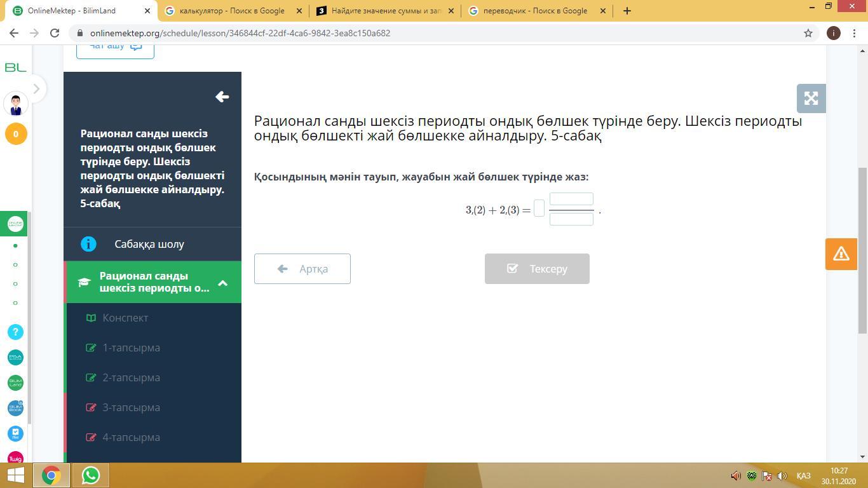Go back in browser history
868x488 pixels.
[x=14, y=33]
